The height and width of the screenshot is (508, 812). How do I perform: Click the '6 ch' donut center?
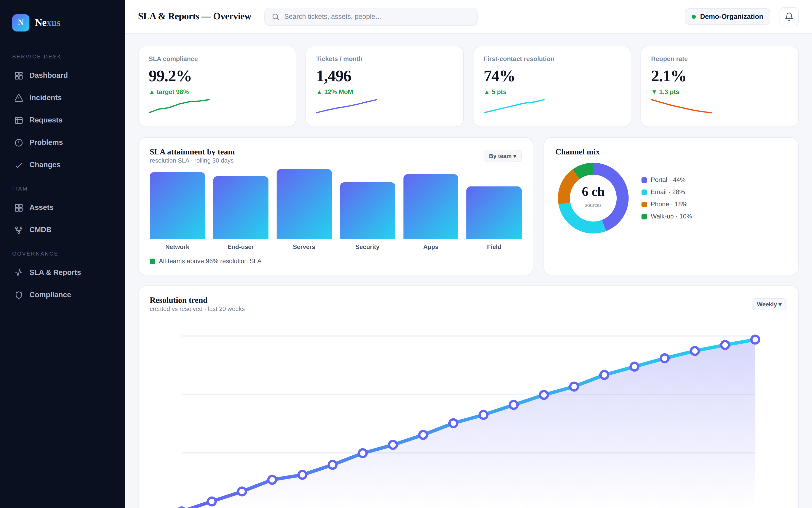[x=593, y=192]
